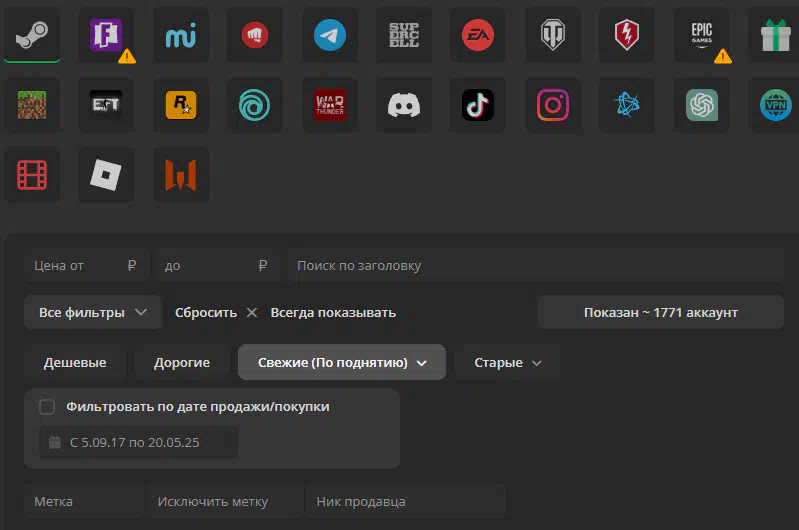Focus the maximum price до field
Viewport: 799px width, 530px height.
tap(217, 266)
